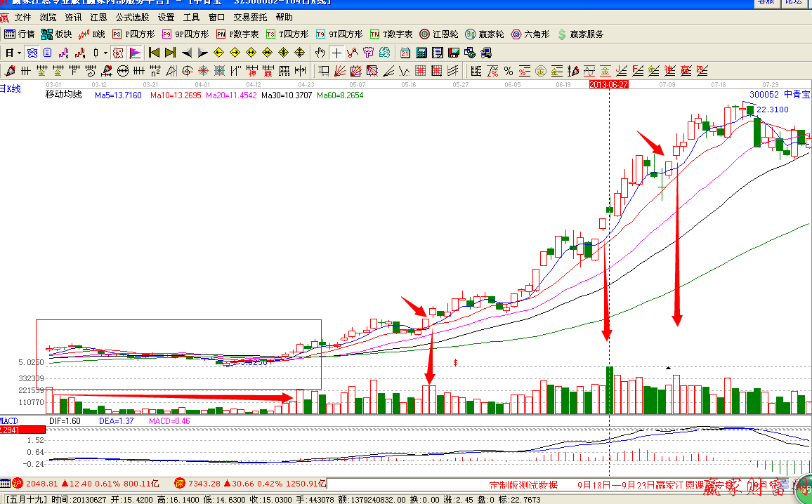
Task: Open the 江恩 menu
Action: pos(98,18)
